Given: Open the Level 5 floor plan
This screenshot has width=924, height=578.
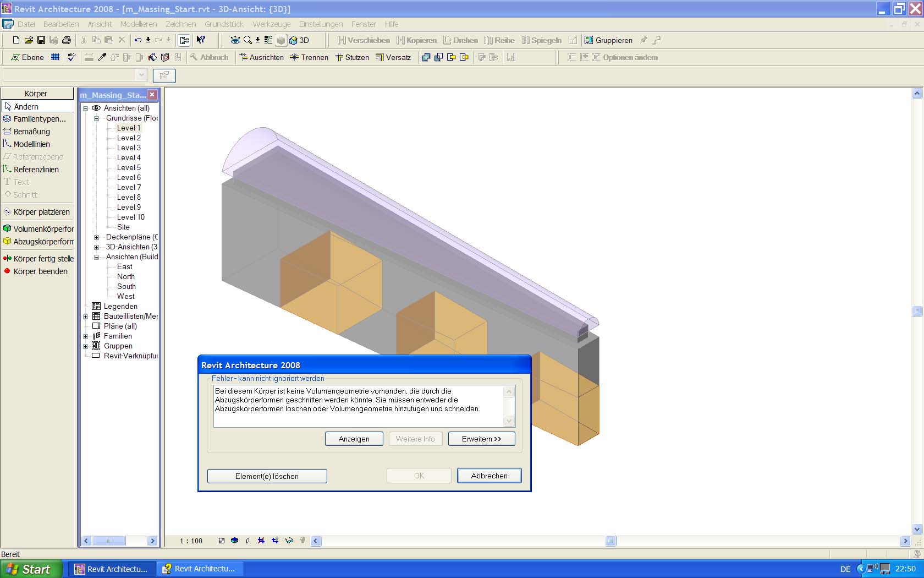Looking at the screenshot, I should (129, 168).
